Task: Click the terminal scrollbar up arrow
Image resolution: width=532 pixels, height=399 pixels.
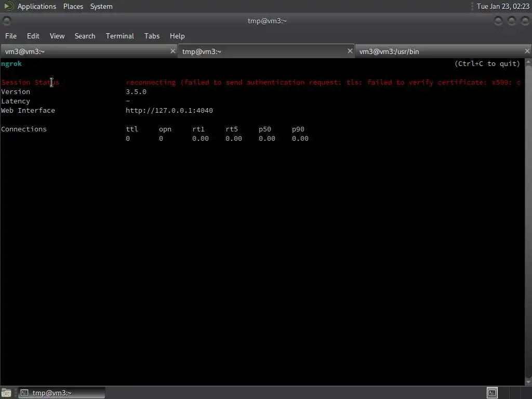Action: [528, 62]
